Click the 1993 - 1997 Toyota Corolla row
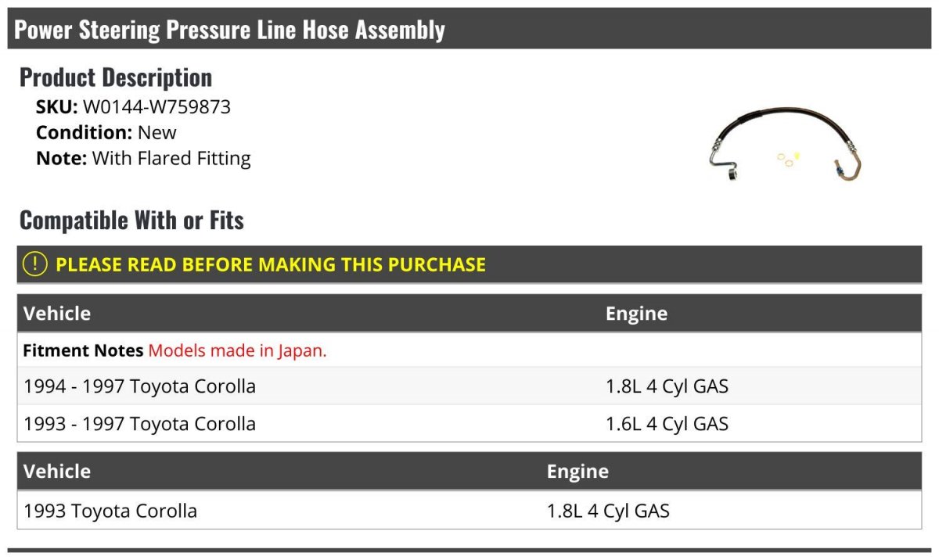 [469, 424]
